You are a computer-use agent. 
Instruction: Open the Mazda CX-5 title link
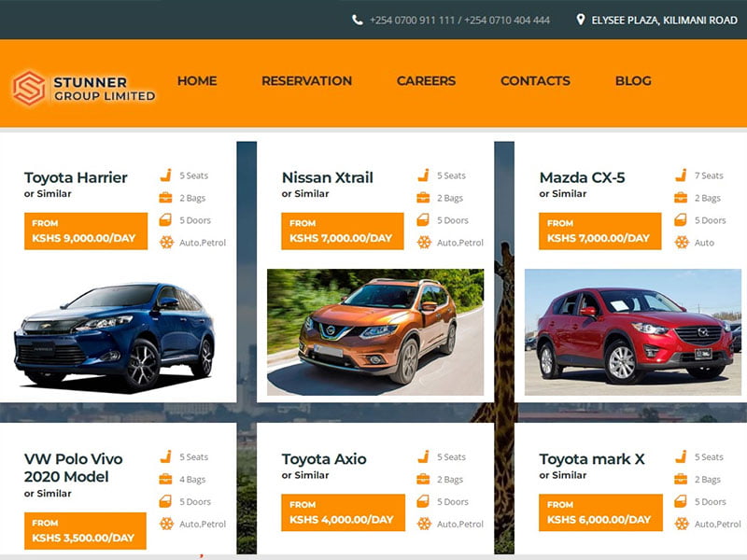(x=582, y=177)
